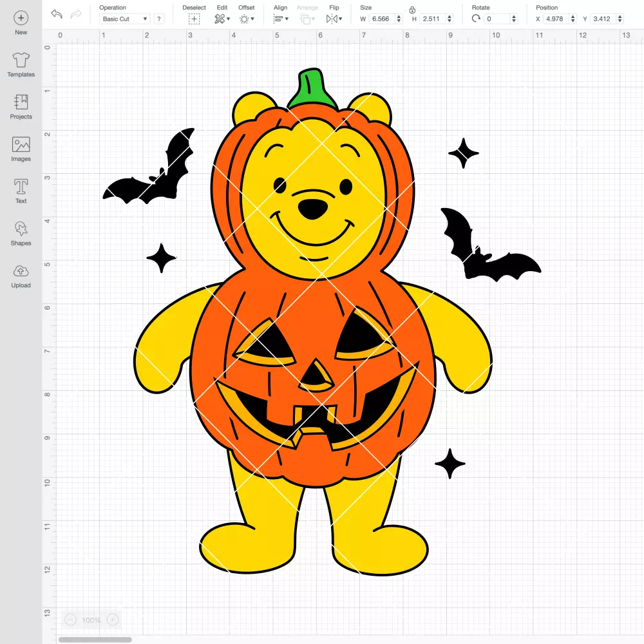644x644 pixels.
Task: Zoom in with the plus button
Action: [113, 620]
